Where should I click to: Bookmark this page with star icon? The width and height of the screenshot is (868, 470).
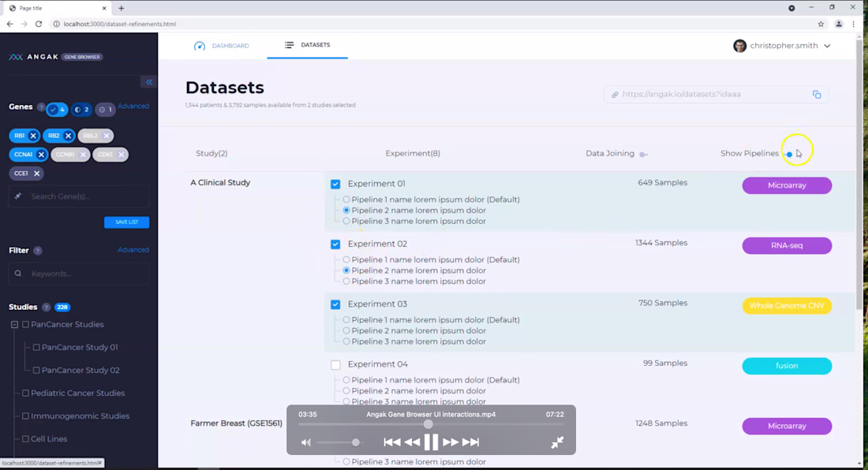pyautogui.click(x=821, y=24)
